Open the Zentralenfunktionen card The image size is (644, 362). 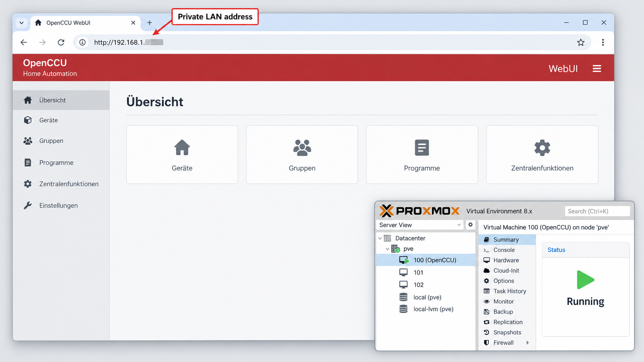click(x=542, y=154)
